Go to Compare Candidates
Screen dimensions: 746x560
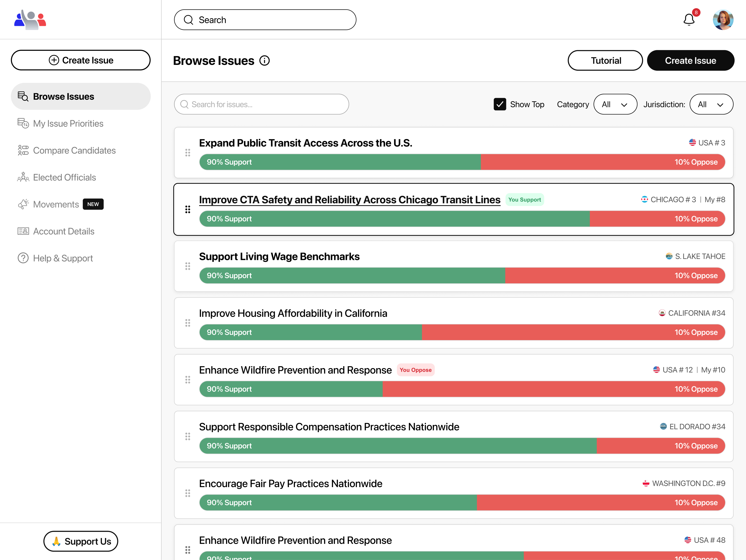click(74, 151)
